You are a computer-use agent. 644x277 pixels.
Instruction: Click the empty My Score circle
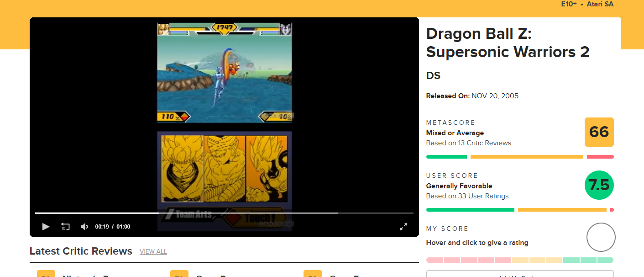point(601,237)
